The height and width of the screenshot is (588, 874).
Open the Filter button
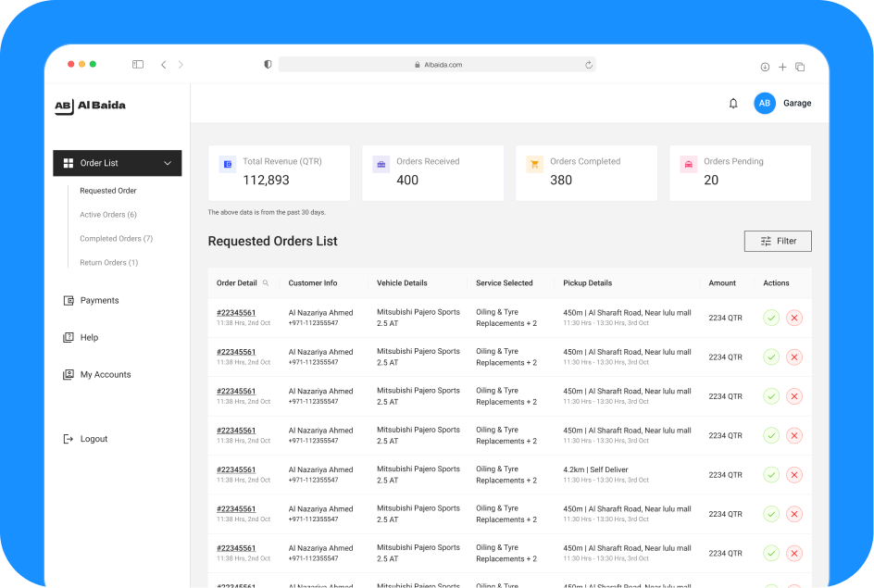pyautogui.click(x=778, y=242)
